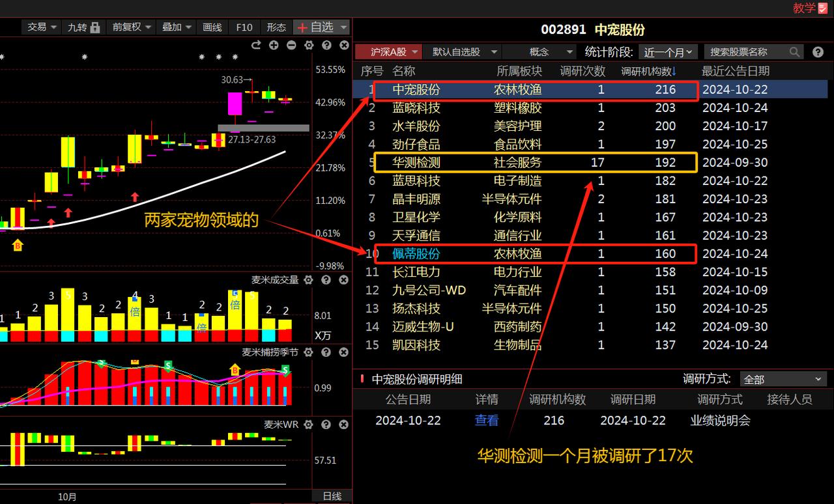Open F10 company info
This screenshot has height=504, width=834.
coord(244,27)
